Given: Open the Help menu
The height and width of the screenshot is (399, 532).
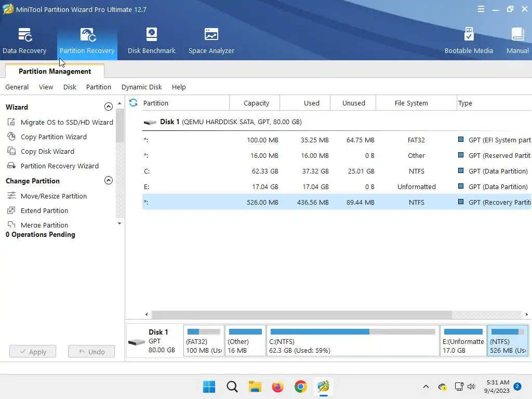Looking at the screenshot, I should (179, 87).
